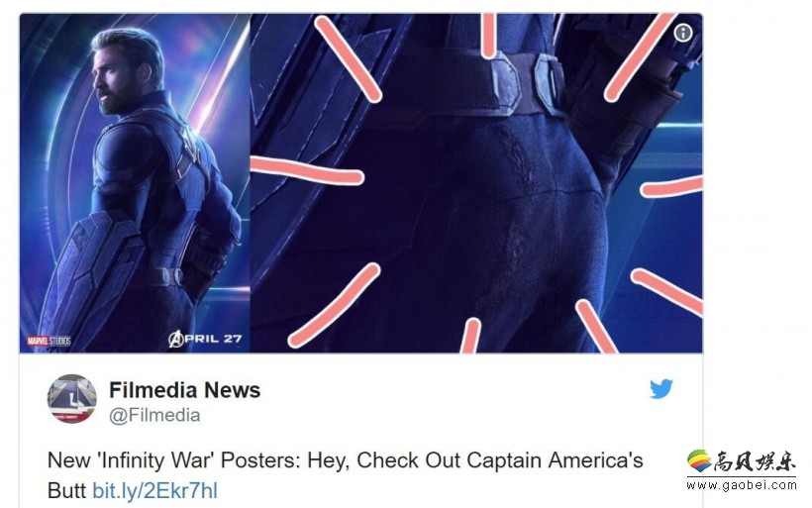Click the belt buckle in the zoomed image
Screen dimensions: 812x508
pyautogui.click(x=527, y=82)
